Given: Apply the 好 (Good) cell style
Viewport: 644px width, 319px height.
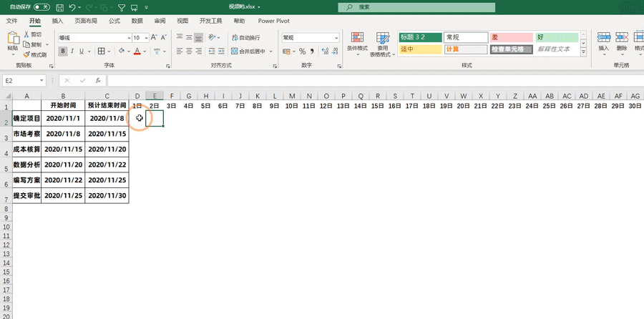Looking at the screenshot, I should coord(557,37).
